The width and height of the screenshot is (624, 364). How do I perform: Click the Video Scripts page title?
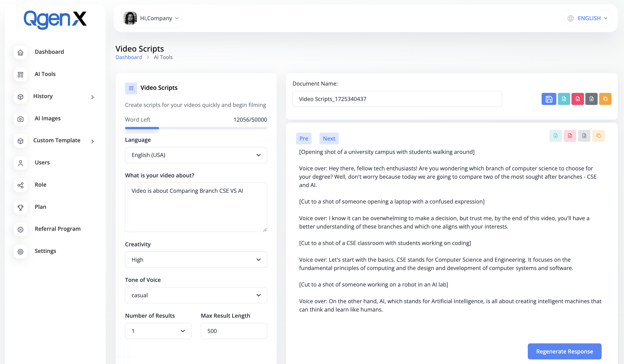(x=140, y=49)
